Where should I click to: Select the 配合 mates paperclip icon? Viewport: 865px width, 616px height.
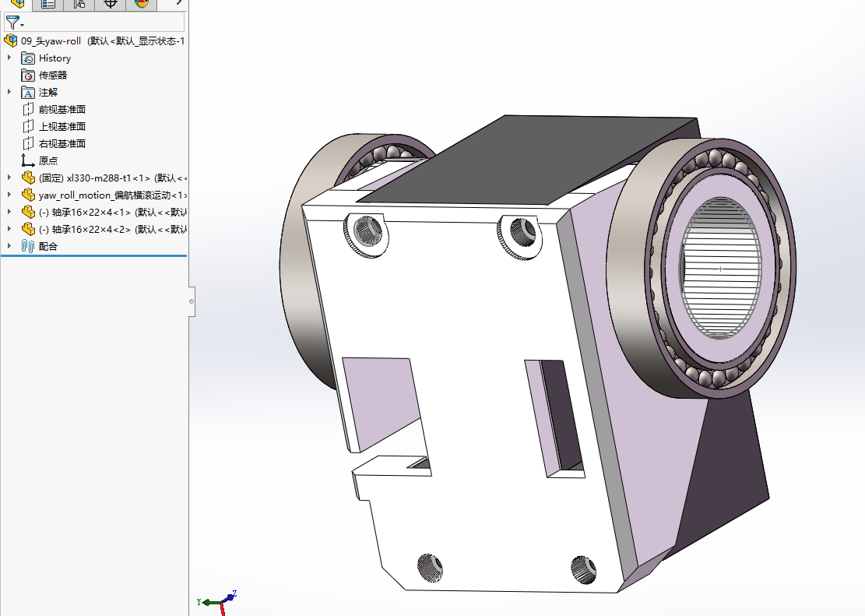tap(28, 246)
